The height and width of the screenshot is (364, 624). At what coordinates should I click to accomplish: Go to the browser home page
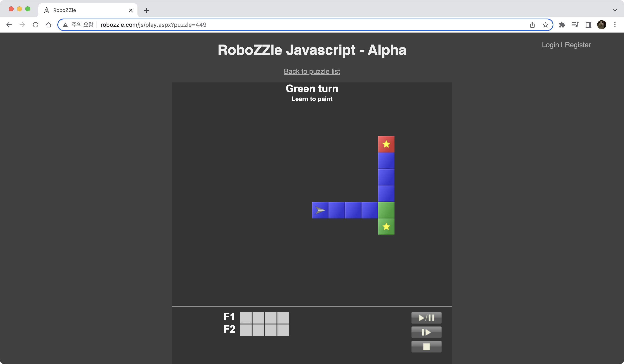click(49, 25)
